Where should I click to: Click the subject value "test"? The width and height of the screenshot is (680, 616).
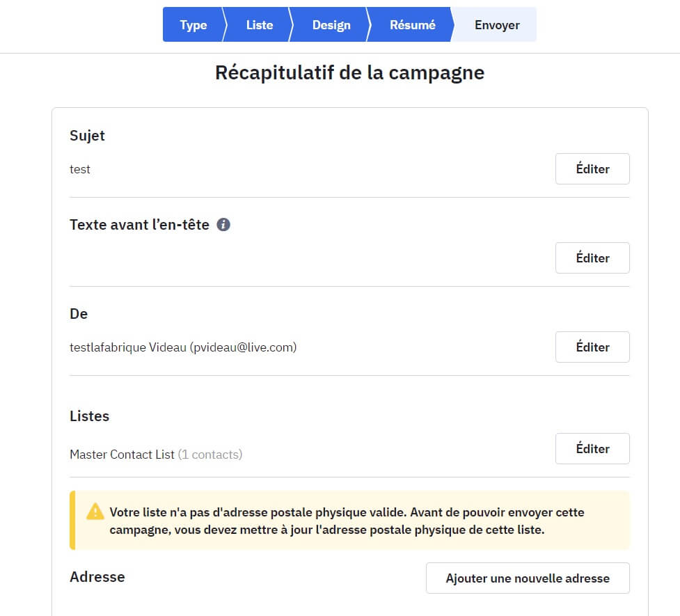[80, 169]
